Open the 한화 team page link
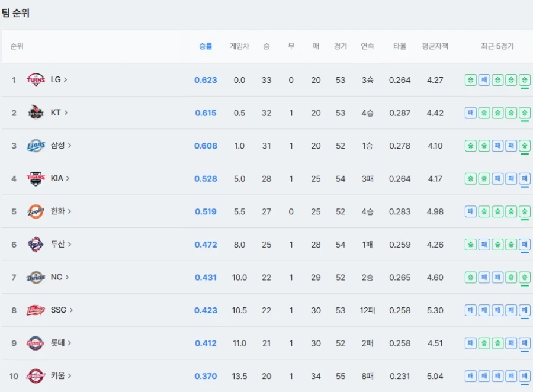This screenshot has width=533, height=392. [61, 211]
